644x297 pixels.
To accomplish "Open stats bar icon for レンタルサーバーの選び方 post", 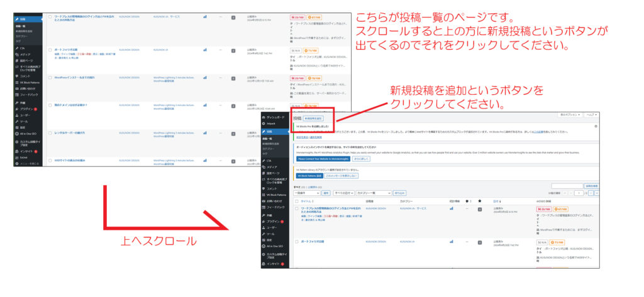I will coord(204,132).
